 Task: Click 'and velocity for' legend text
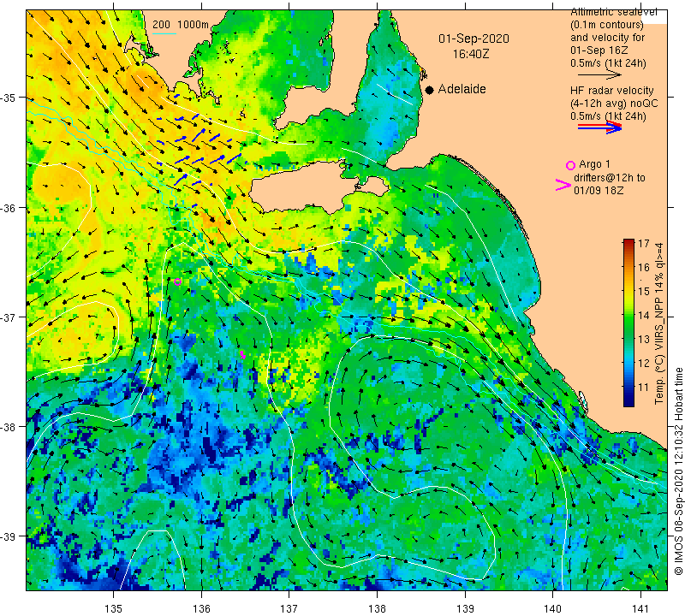point(608,38)
